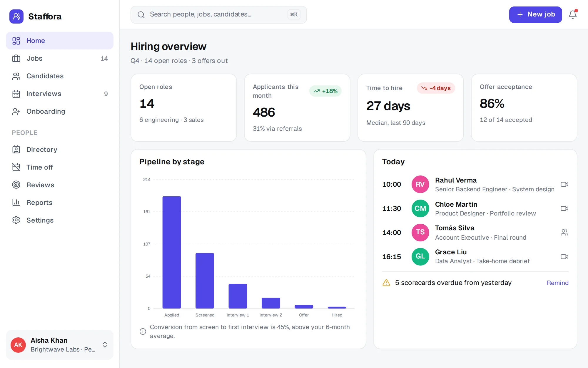Open video call for Chloe Martin
The width and height of the screenshot is (588, 368).
(x=564, y=208)
